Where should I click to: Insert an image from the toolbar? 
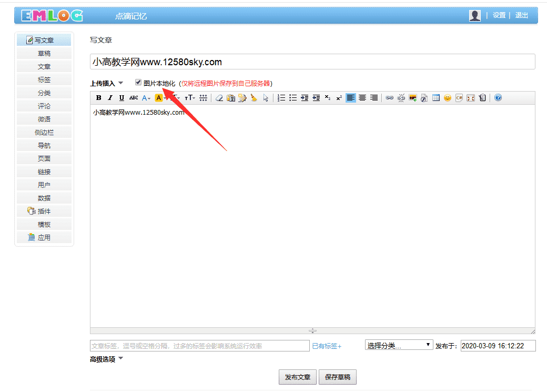pos(413,98)
